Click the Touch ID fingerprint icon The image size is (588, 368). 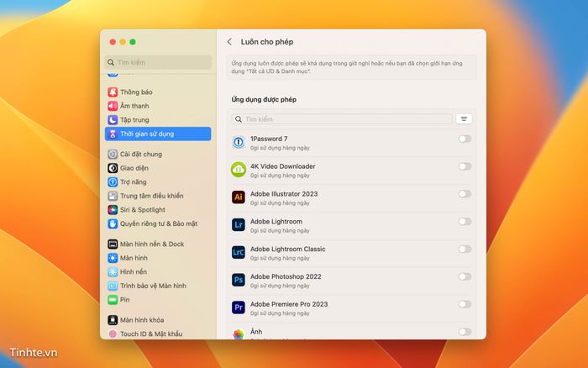113,334
